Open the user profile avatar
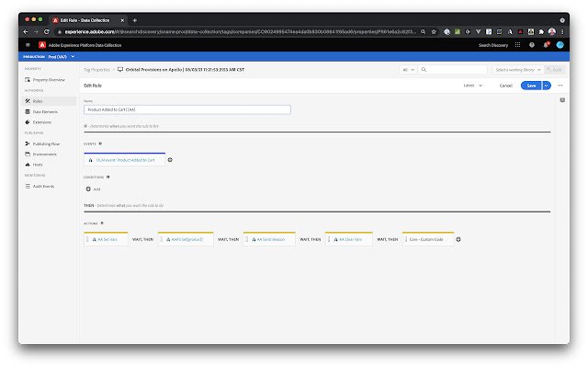The height and width of the screenshot is (368, 588). pyautogui.click(x=560, y=45)
